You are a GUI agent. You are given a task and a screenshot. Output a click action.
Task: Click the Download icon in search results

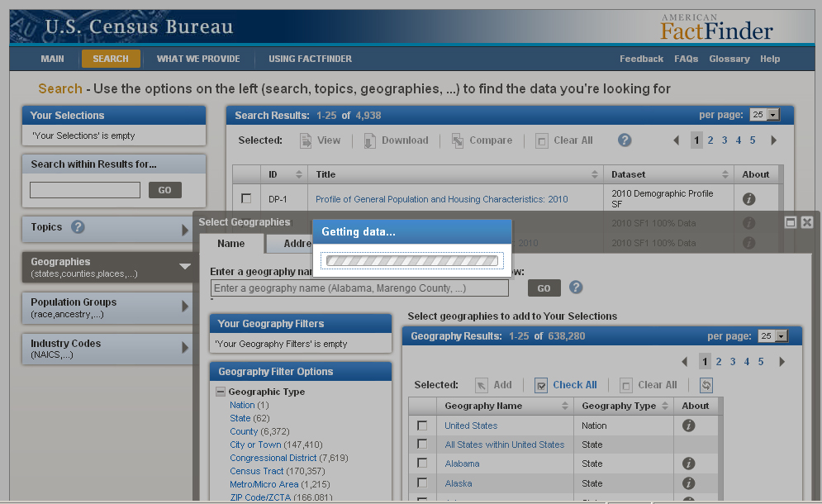tap(369, 140)
